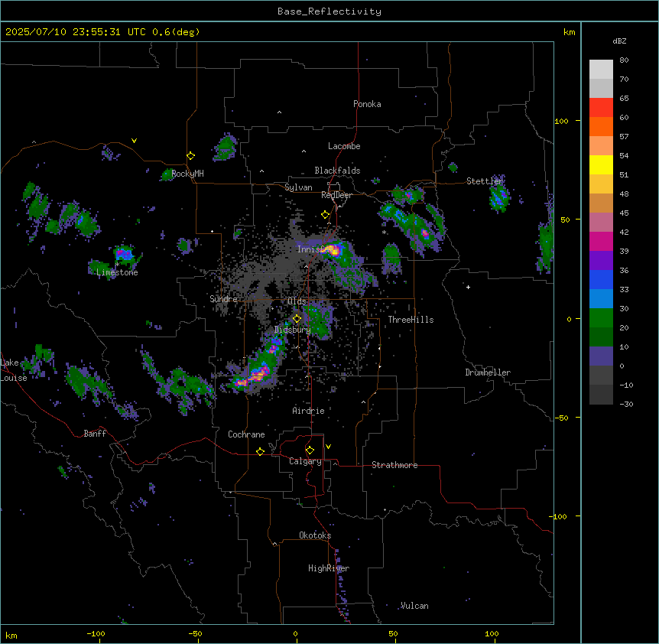Select the bright yellow 51-54 dBZ legend swatch
The width and height of the screenshot is (659, 644).
click(x=601, y=164)
